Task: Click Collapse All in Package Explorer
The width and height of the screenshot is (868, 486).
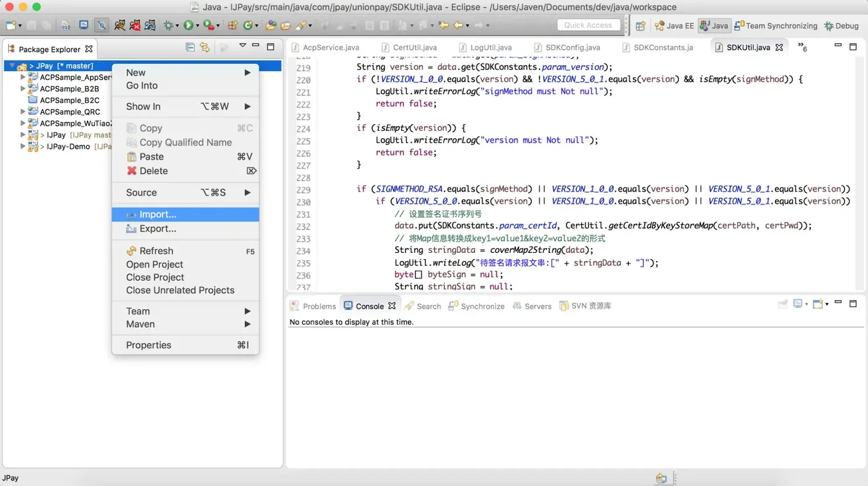Action: tap(190, 47)
